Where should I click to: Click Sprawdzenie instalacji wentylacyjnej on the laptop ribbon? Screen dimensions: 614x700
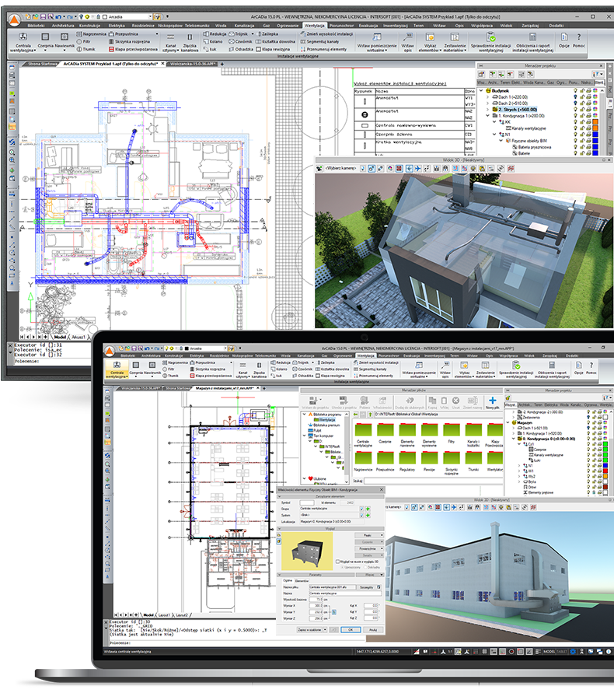[x=516, y=369]
